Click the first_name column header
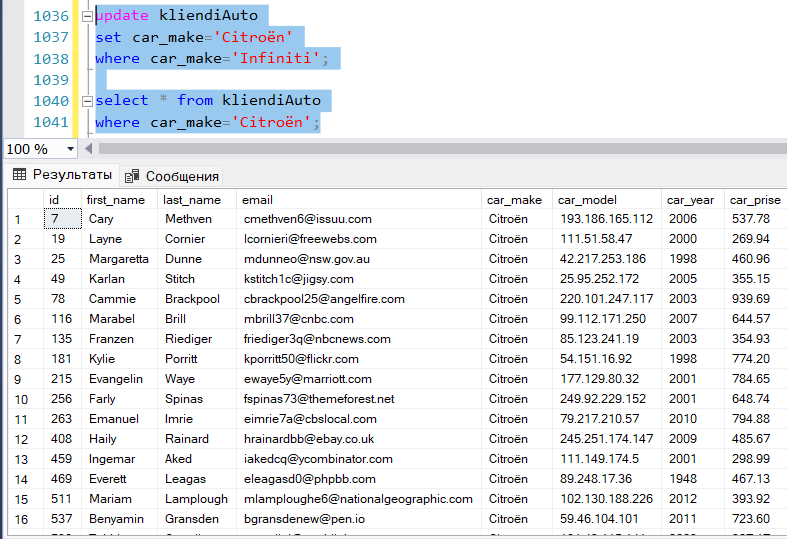This screenshot has height=539, width=787. (x=119, y=200)
